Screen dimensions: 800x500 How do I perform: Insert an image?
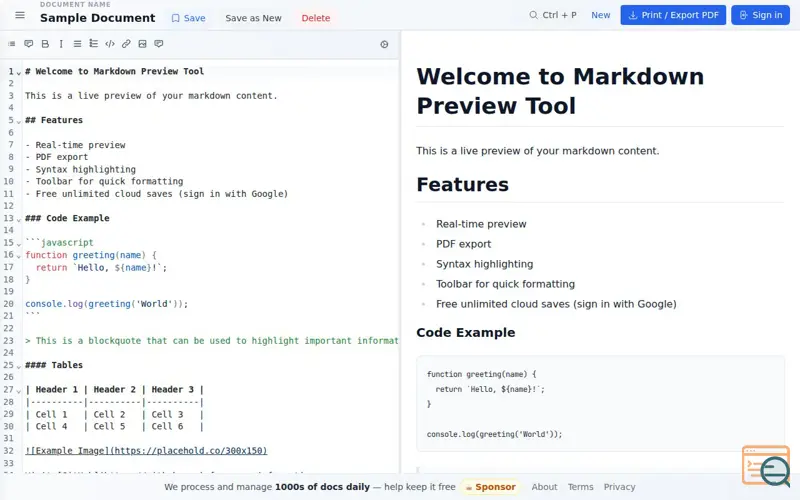click(x=142, y=44)
